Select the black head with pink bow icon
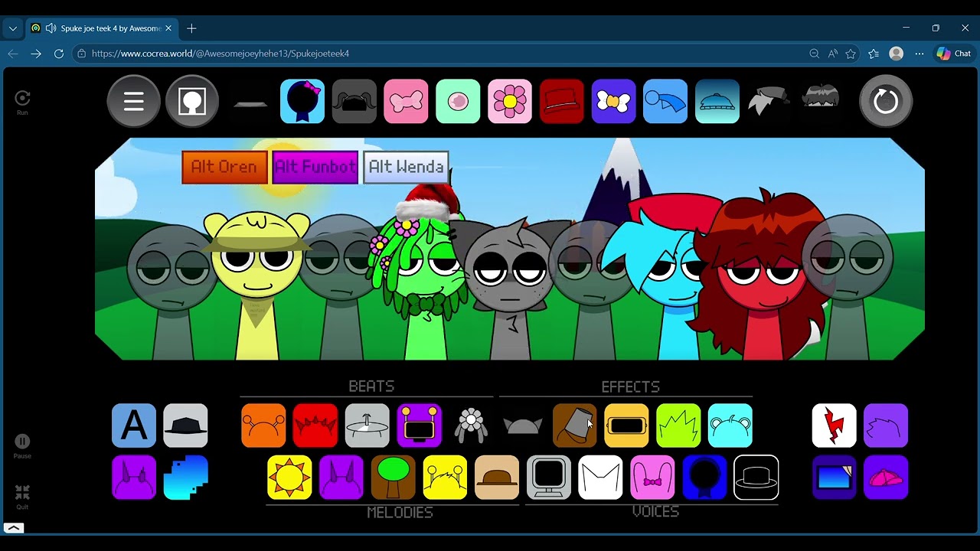 [302, 101]
